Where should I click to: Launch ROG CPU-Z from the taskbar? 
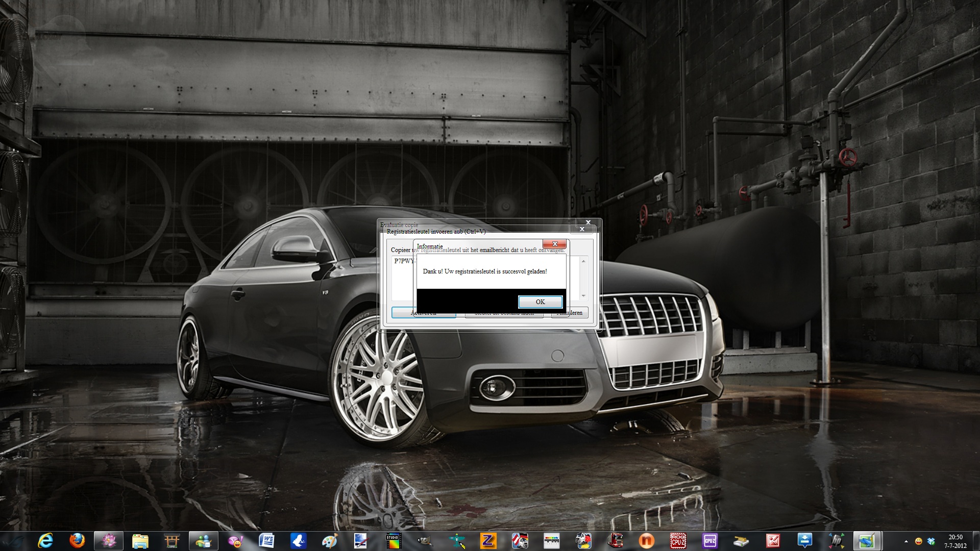coord(678,541)
